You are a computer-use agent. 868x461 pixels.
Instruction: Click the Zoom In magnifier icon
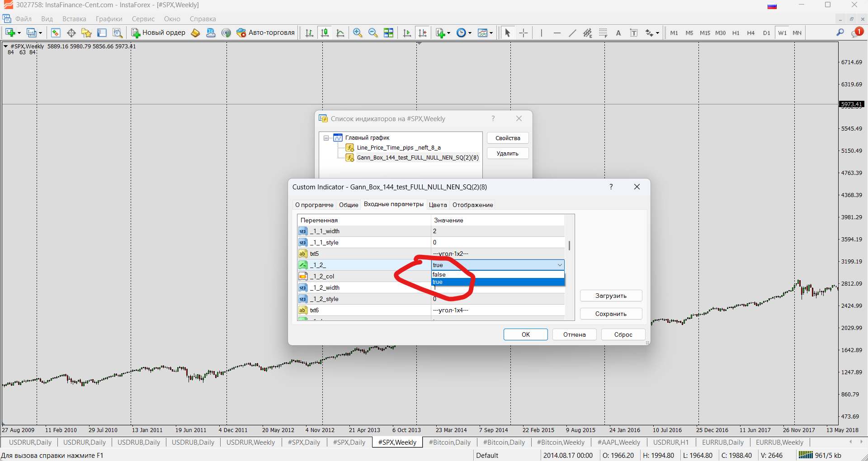pos(358,33)
